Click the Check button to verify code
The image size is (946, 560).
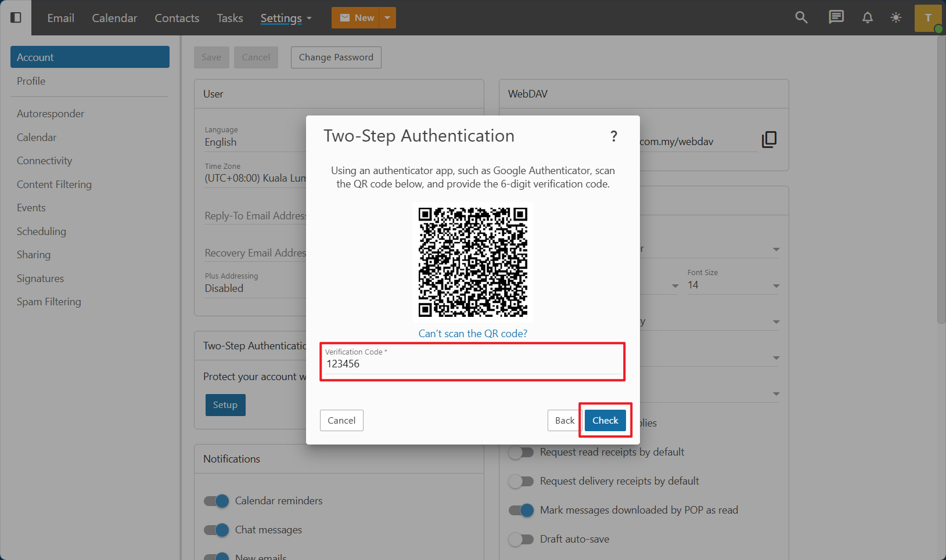click(605, 421)
